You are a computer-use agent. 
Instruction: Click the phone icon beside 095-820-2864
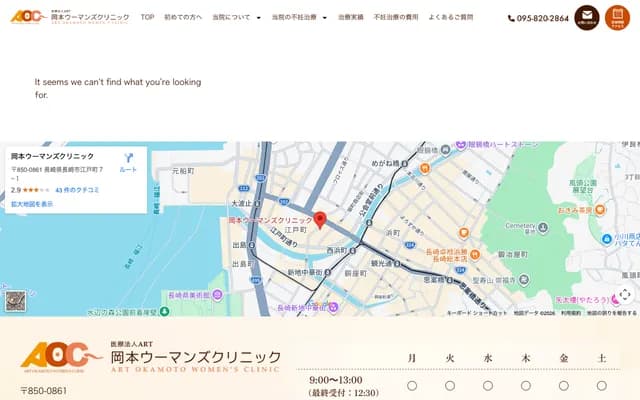tap(511, 18)
